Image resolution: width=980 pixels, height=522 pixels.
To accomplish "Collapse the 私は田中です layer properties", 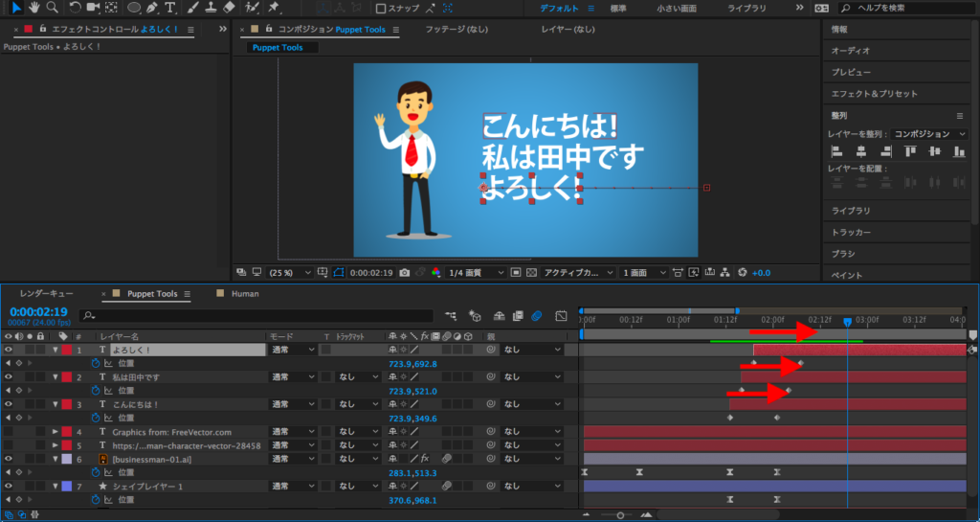I will pos(55,377).
